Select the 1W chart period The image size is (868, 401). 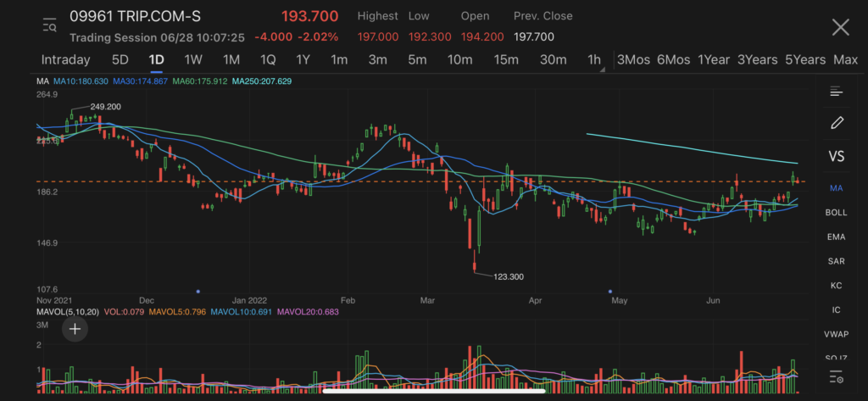[x=194, y=60]
